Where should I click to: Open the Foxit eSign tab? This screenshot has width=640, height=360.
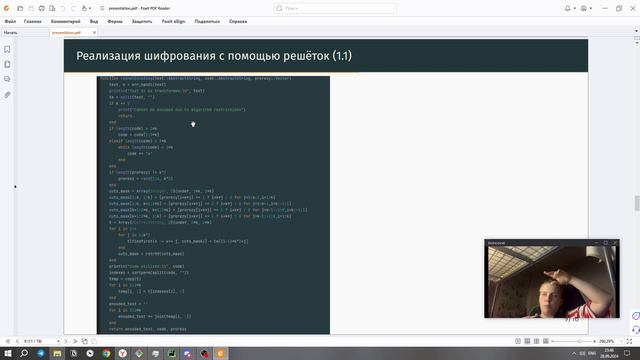click(x=173, y=21)
